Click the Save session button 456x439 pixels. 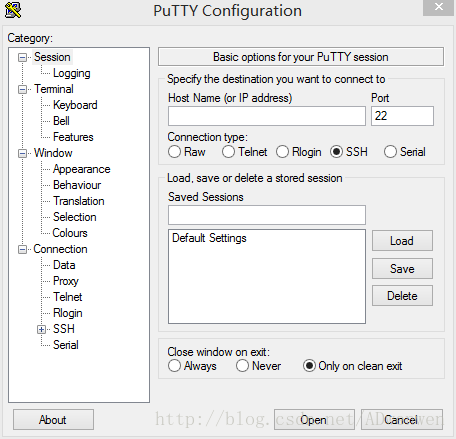click(x=402, y=269)
